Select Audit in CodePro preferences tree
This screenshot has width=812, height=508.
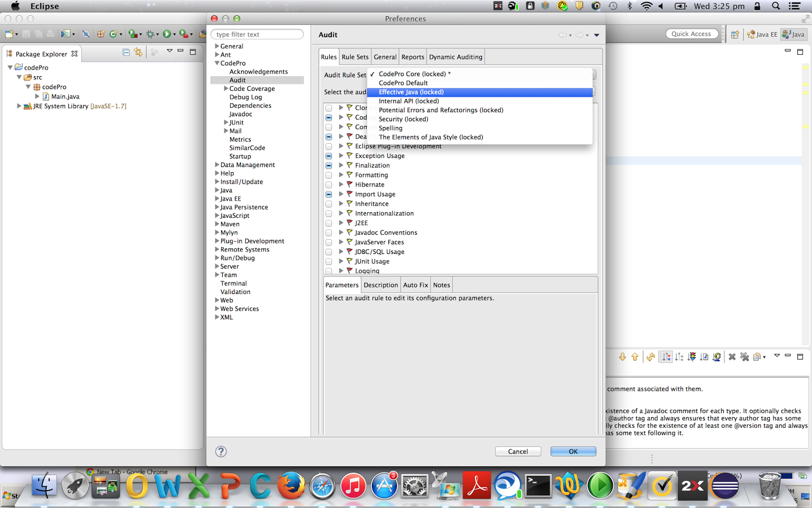(x=237, y=80)
